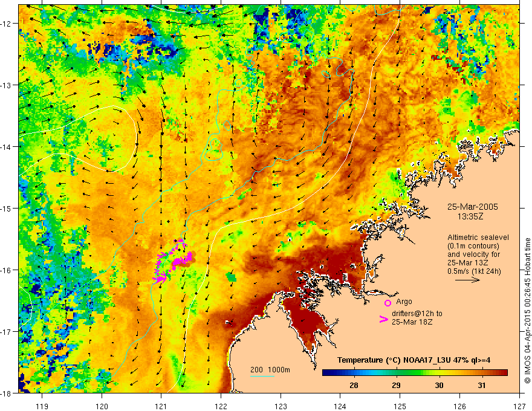Click the dark red end of temperature colorbar
The width and height of the screenshot is (532, 411).
point(502,373)
